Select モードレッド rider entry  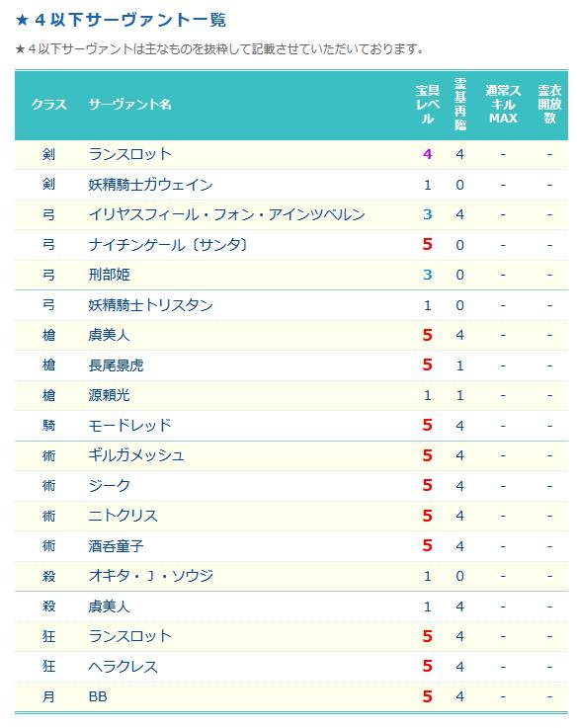(130, 426)
